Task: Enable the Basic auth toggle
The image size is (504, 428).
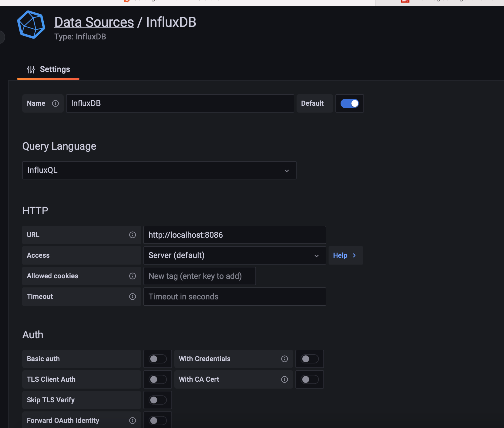Action: (158, 359)
